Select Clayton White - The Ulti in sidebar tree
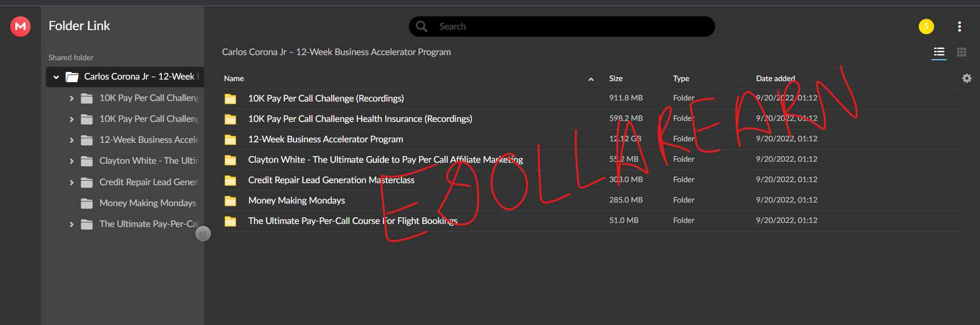980x325 pixels. click(x=149, y=161)
